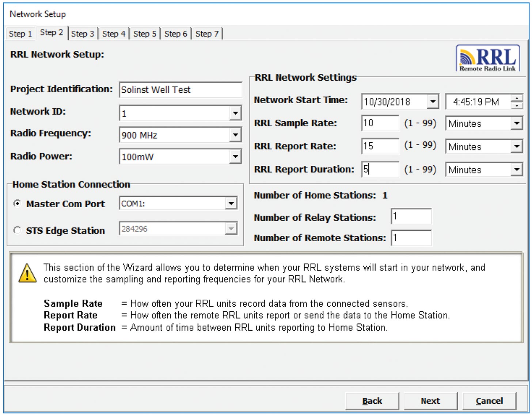Open the RRL Report Duration units dropdown
The width and height of the screenshot is (532, 415).
(x=517, y=169)
